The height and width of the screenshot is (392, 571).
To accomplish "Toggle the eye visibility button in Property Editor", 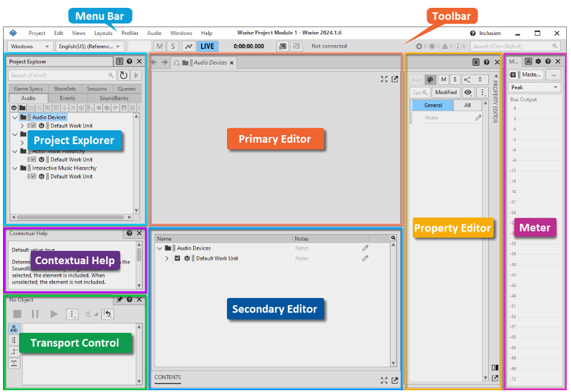I will tap(468, 92).
